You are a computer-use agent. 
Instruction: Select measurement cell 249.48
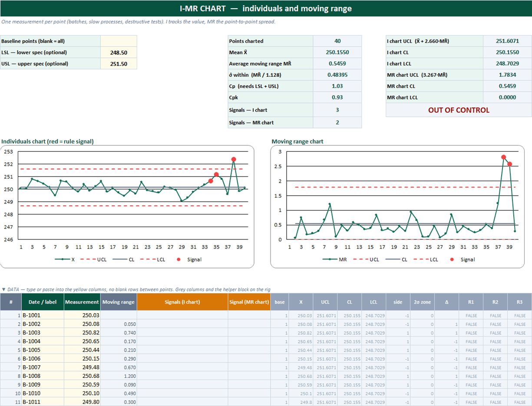(x=82, y=367)
